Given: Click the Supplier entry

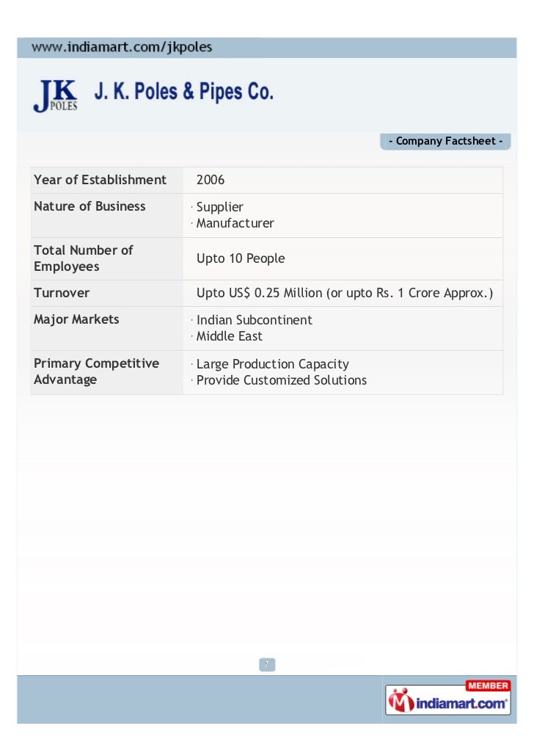Looking at the screenshot, I should tap(220, 207).
